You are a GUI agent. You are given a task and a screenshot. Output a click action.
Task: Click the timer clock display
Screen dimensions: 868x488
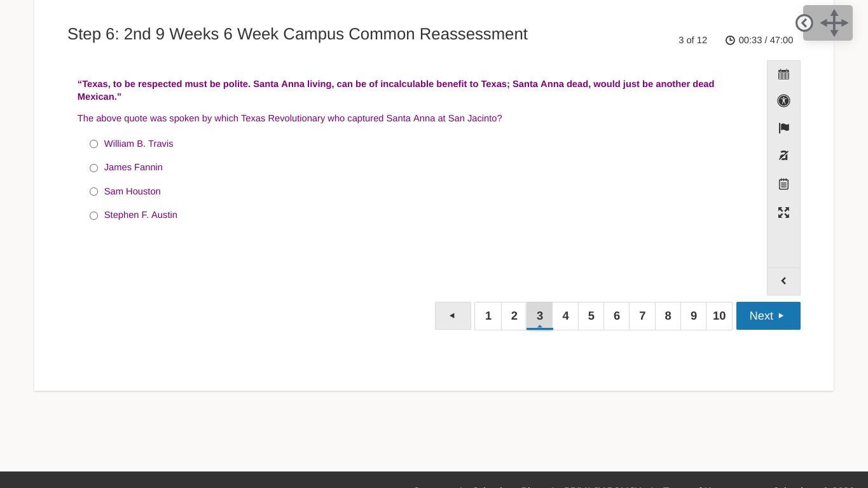tap(759, 40)
